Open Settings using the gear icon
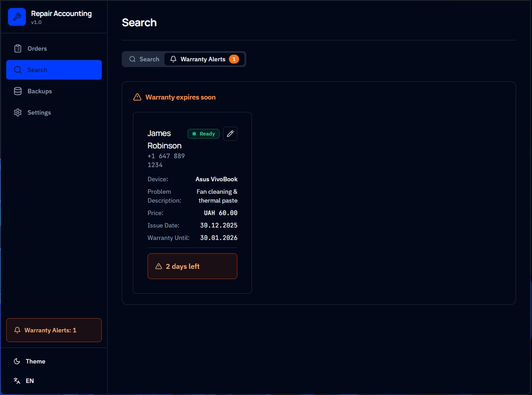Screen dimensions: 532x395 pyautogui.click(x=18, y=112)
